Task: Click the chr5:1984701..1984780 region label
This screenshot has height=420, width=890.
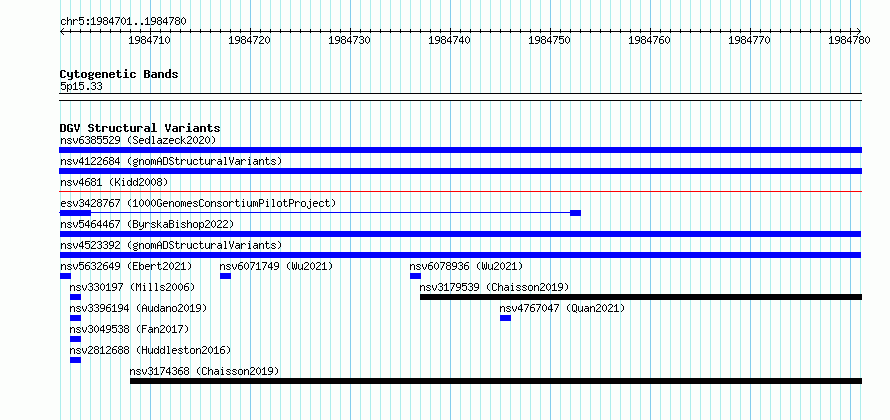Action: (x=123, y=22)
